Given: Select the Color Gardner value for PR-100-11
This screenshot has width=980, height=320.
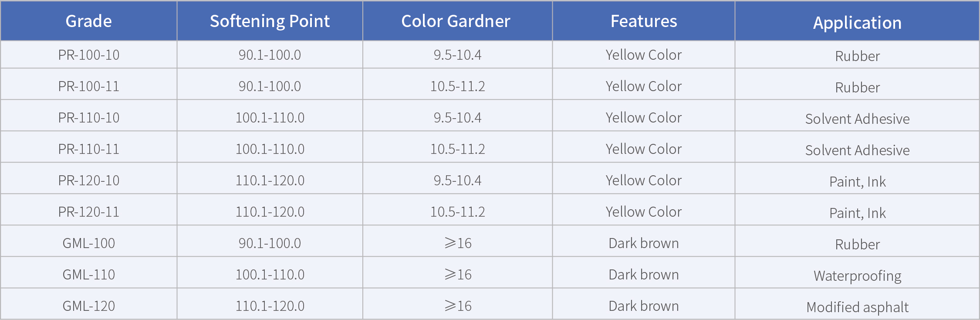Looking at the screenshot, I should 457,86.
